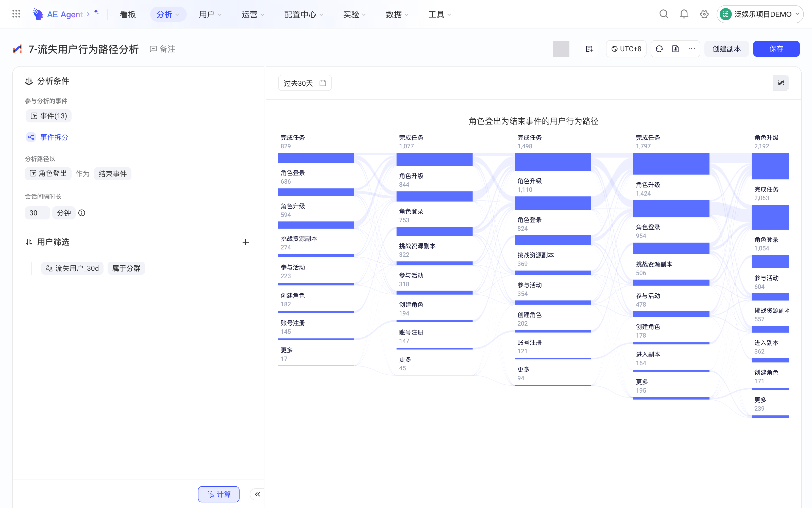
Task: Open the settings gear icon
Action: (x=704, y=14)
